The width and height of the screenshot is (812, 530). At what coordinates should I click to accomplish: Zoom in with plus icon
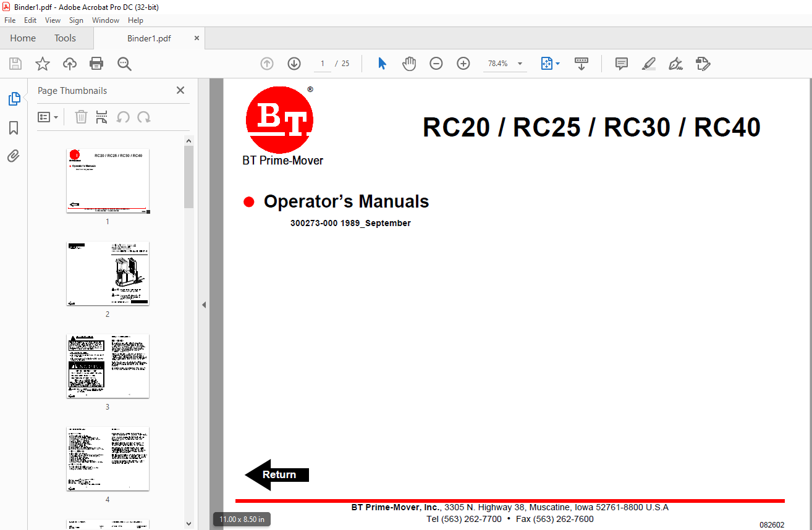[463, 64]
